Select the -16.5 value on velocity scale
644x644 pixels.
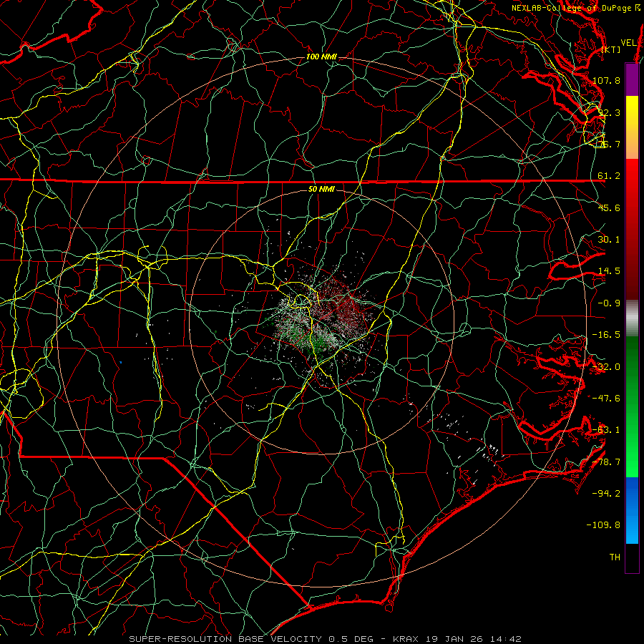606,335
